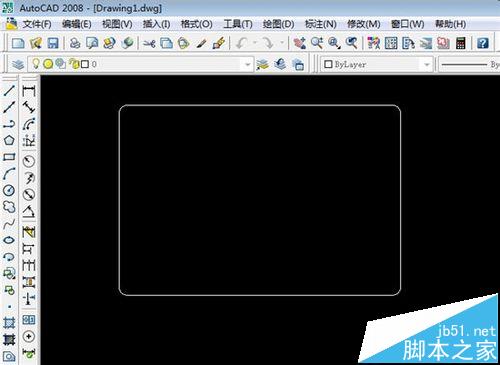Image resolution: width=500 pixels, height=365 pixels.
Task: Open the redo history dropdown arrow
Action: pyautogui.click(x=282, y=43)
